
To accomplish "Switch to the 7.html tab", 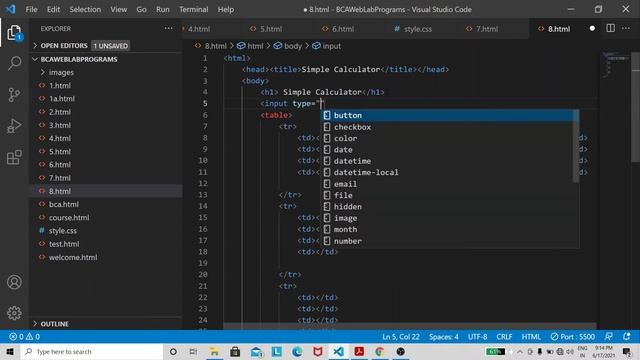I will pos(482,29).
